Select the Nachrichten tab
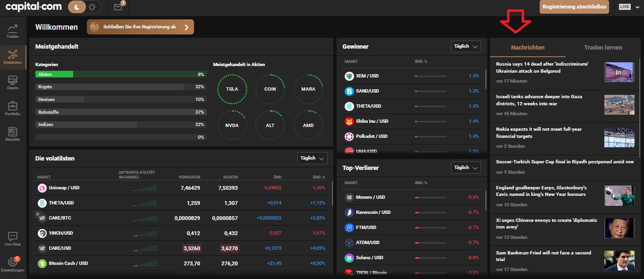This screenshot has height=279, width=644. click(x=528, y=47)
